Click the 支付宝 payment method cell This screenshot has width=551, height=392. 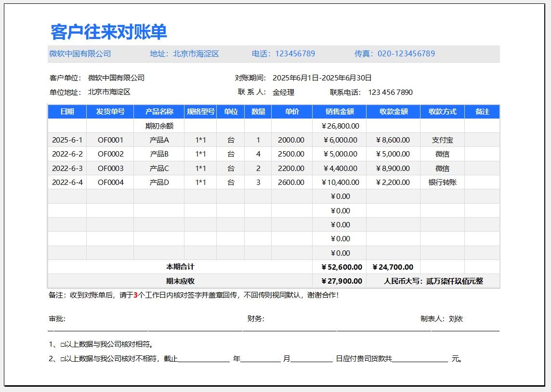[443, 140]
